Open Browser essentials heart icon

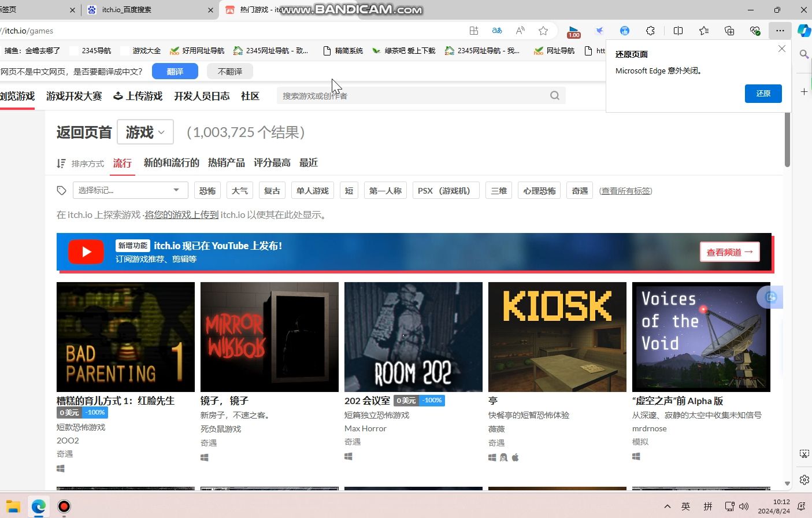(755, 31)
